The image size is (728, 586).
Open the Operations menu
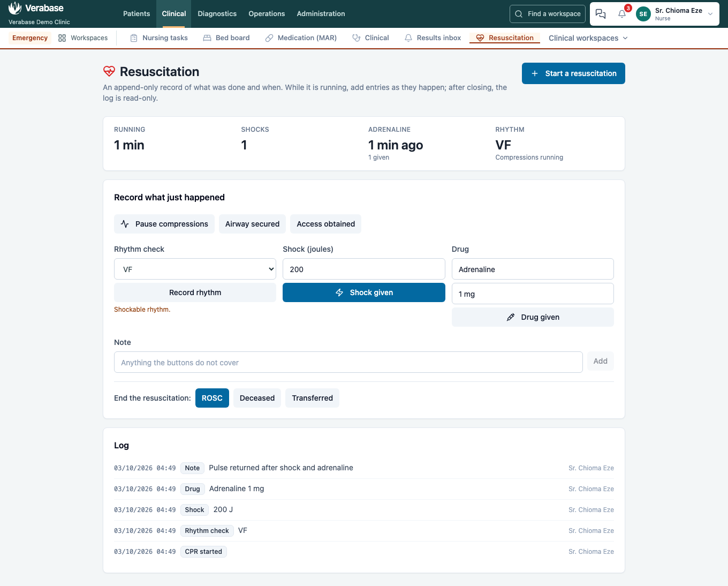click(x=267, y=14)
